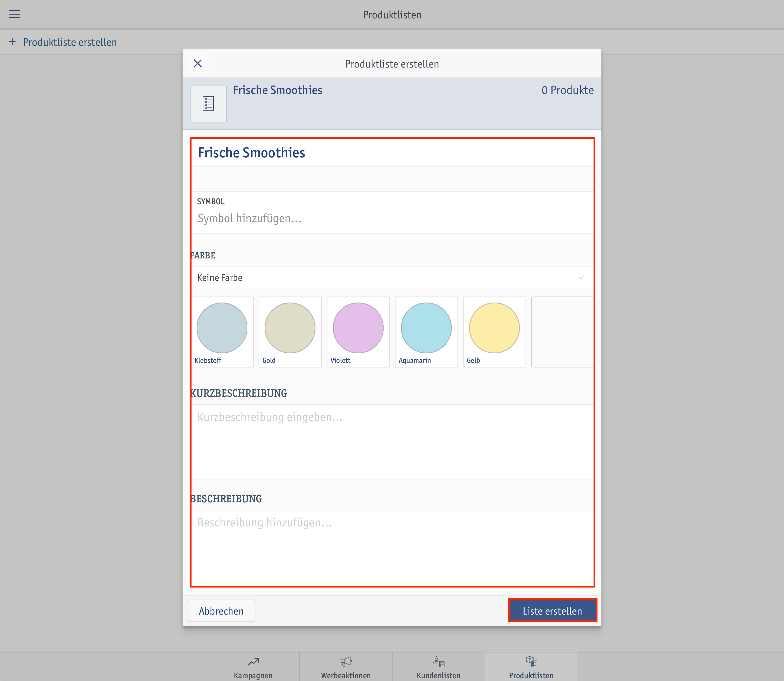Click the Kundenlisten icon
This screenshot has width=784, height=681.
(x=439, y=662)
